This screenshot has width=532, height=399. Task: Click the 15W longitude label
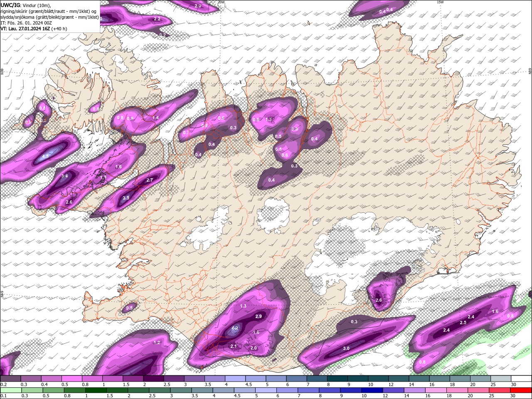click(x=441, y=2)
